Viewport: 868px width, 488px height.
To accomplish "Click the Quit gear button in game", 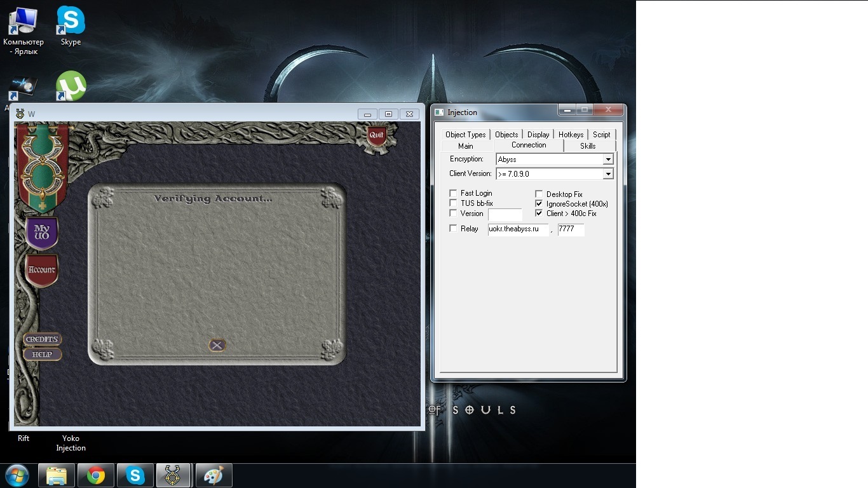I will pyautogui.click(x=377, y=135).
